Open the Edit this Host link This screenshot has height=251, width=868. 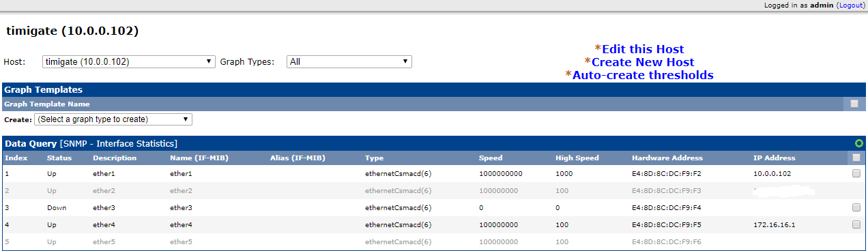pos(643,49)
